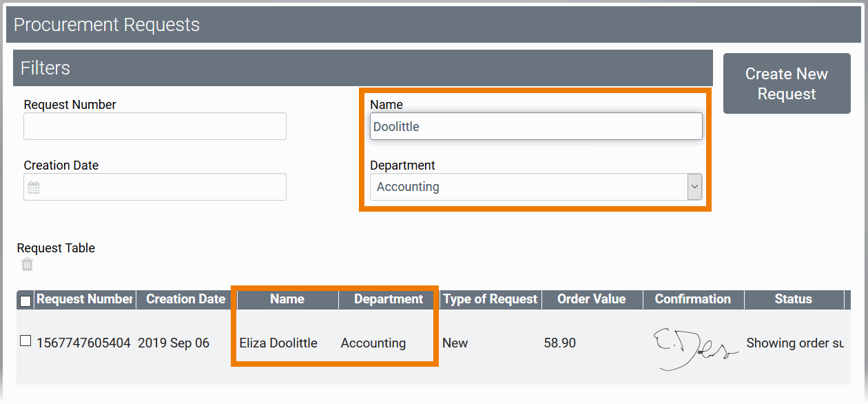Select the Eliza Doolittle name cell

coord(278,343)
